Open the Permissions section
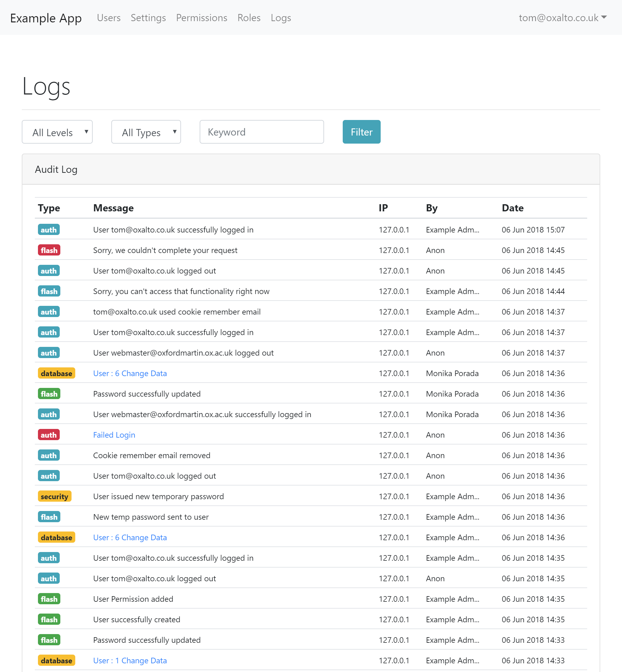The height and width of the screenshot is (672, 622). [201, 18]
